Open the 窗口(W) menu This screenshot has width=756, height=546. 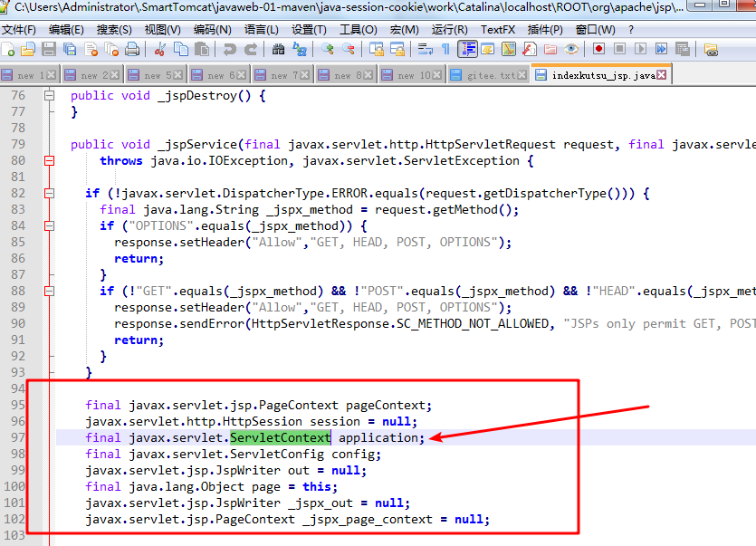[595, 30]
